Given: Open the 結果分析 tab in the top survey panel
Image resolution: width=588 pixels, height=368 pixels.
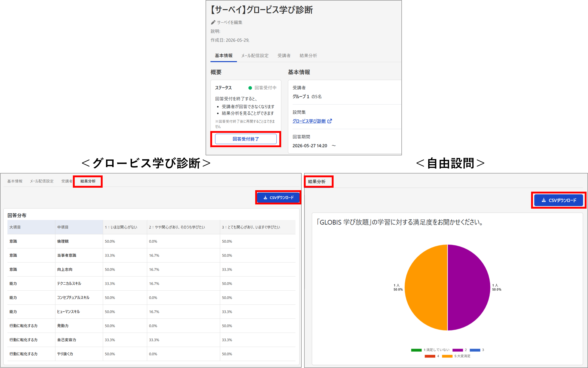Looking at the screenshot, I should tap(308, 56).
